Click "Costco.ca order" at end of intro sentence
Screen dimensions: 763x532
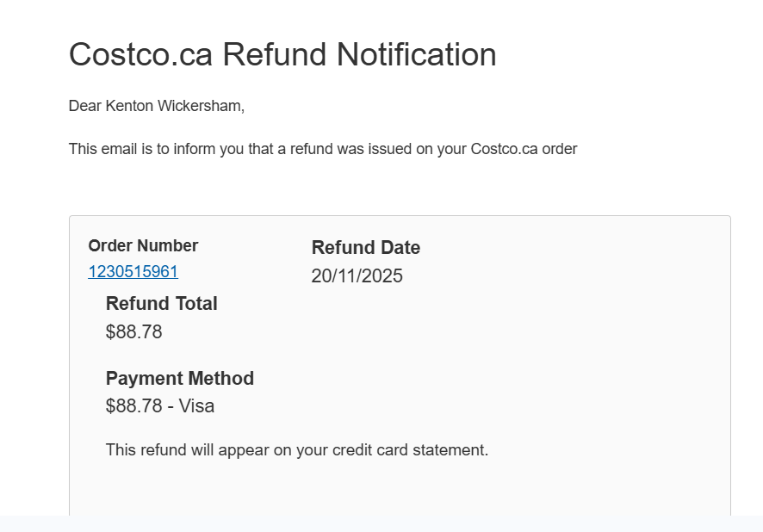(524, 149)
